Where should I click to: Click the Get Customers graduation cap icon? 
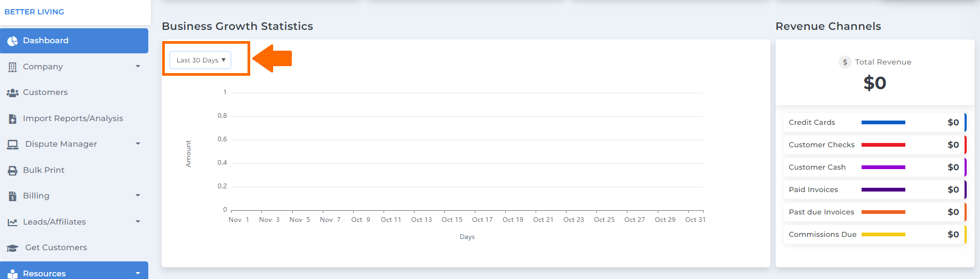12,248
